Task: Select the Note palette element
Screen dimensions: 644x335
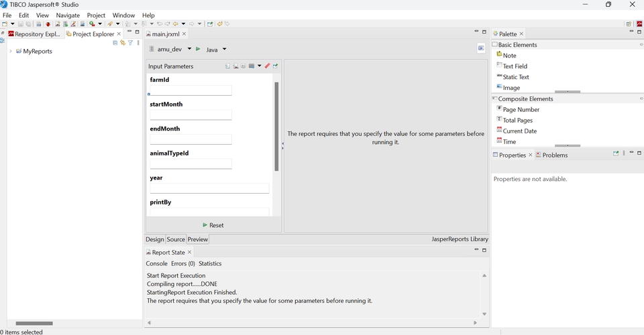Action: pyautogui.click(x=506, y=56)
